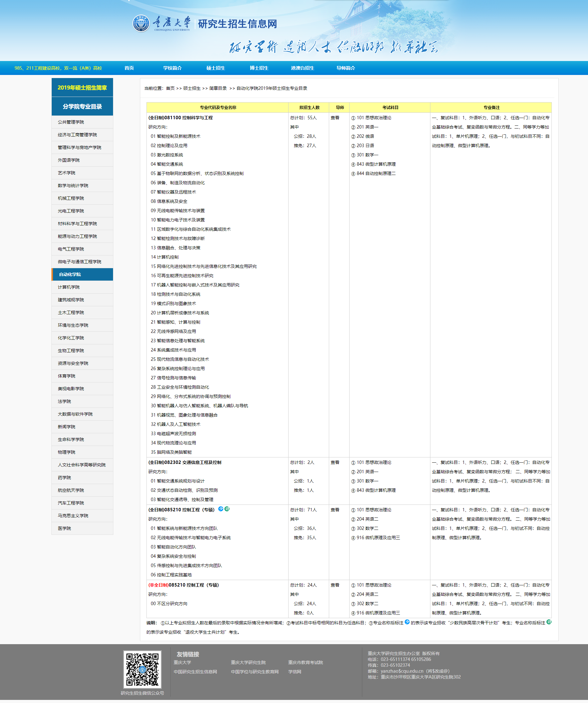This screenshot has width=588, height=703.
Task: Click 首页 in the breadcrumb trail
Action: point(170,89)
